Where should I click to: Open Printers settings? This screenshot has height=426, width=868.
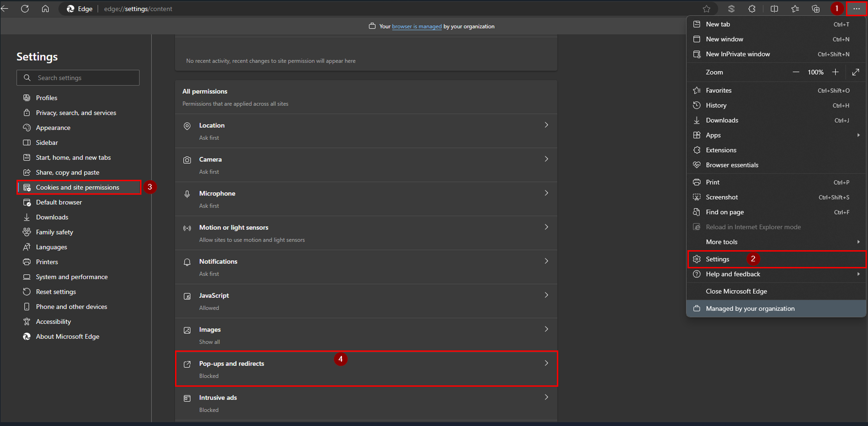(78, 262)
